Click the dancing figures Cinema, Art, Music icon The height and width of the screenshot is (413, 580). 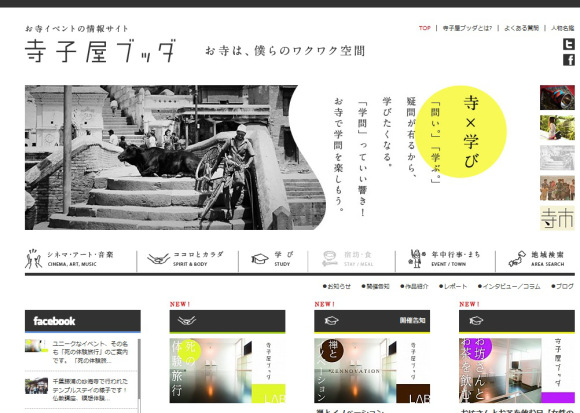pyautogui.click(x=33, y=258)
